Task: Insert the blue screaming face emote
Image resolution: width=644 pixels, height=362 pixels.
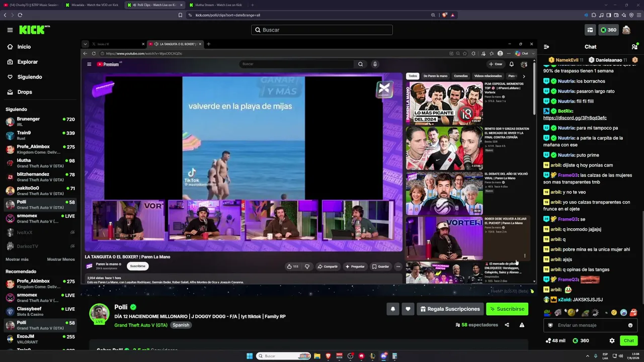Action: 624,313
